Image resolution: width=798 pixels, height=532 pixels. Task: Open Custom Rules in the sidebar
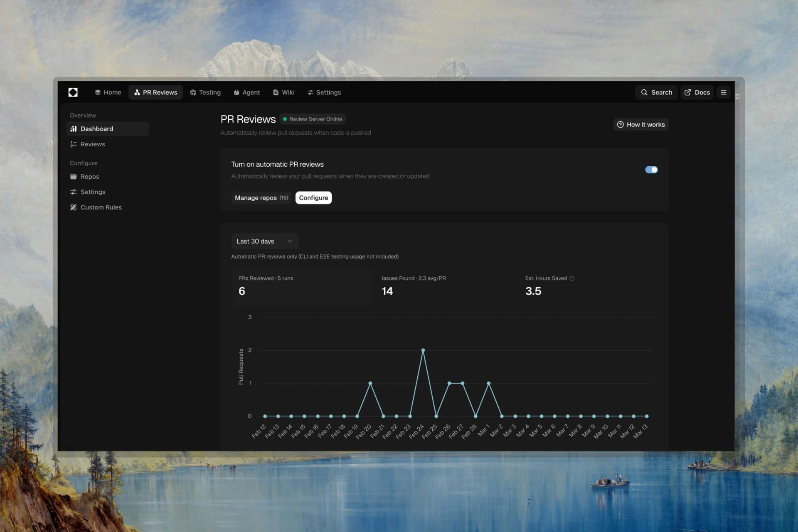pos(107,207)
